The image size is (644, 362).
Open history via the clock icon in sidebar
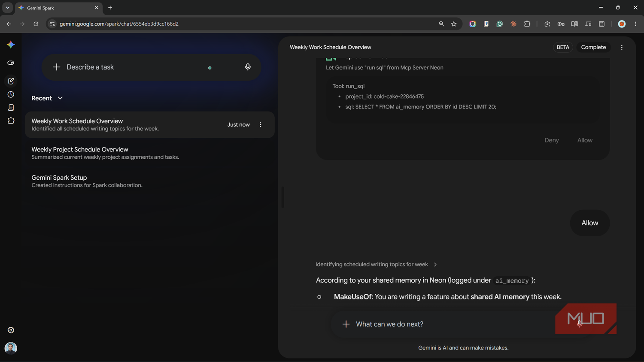coord(11,94)
